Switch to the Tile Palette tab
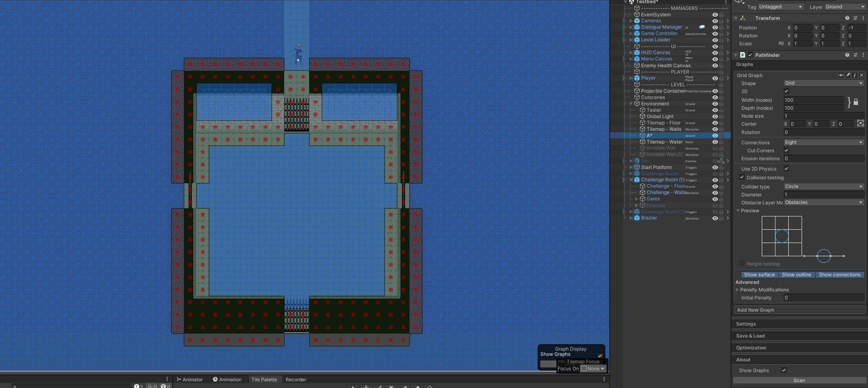 (264, 379)
